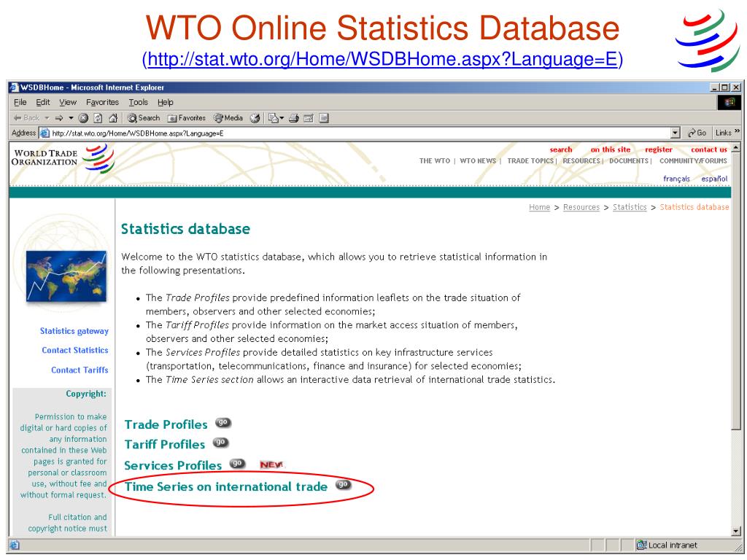This screenshot has width=747, height=560.
Task: Click the Tariff Profiles heading link
Action: (164, 444)
